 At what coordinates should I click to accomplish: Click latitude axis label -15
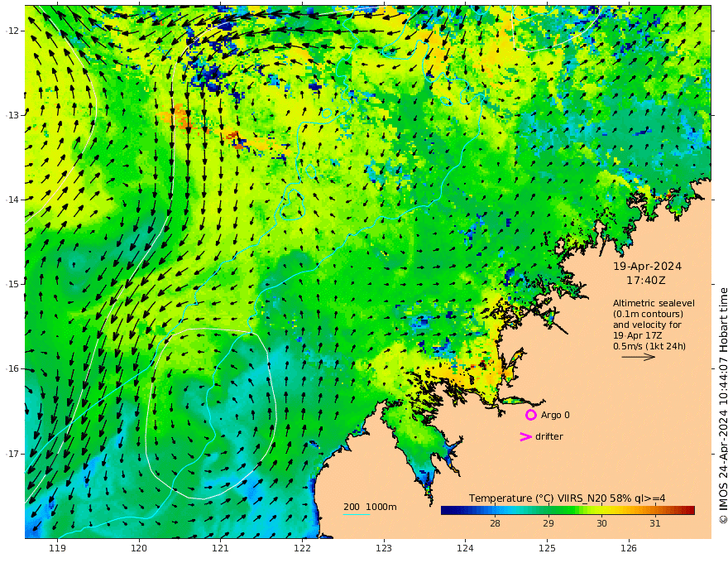coord(12,284)
